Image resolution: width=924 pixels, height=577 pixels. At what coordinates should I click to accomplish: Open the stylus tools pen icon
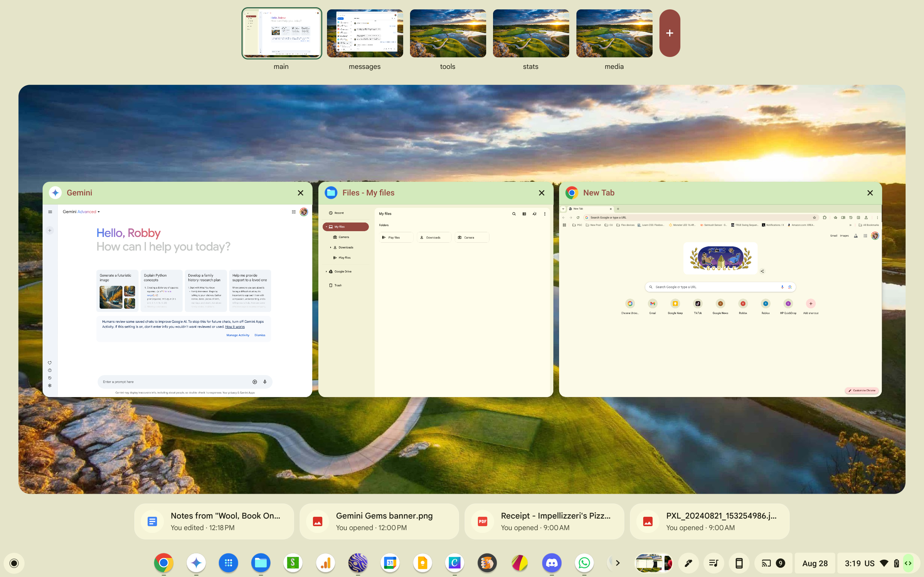(x=688, y=563)
